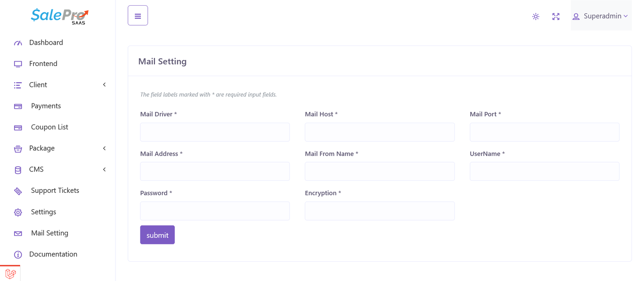644x281 pixels.
Task: Open Payments from the sidebar
Action: (x=46, y=106)
